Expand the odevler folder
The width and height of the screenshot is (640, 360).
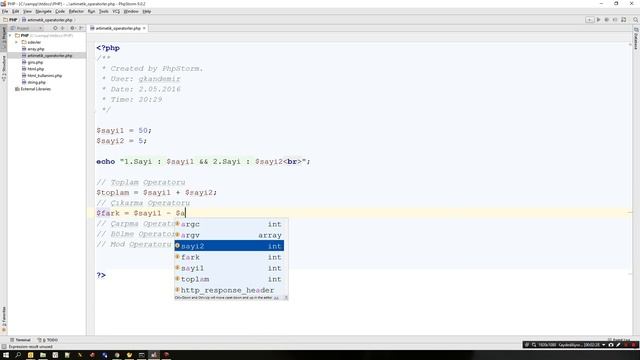click(x=16, y=42)
